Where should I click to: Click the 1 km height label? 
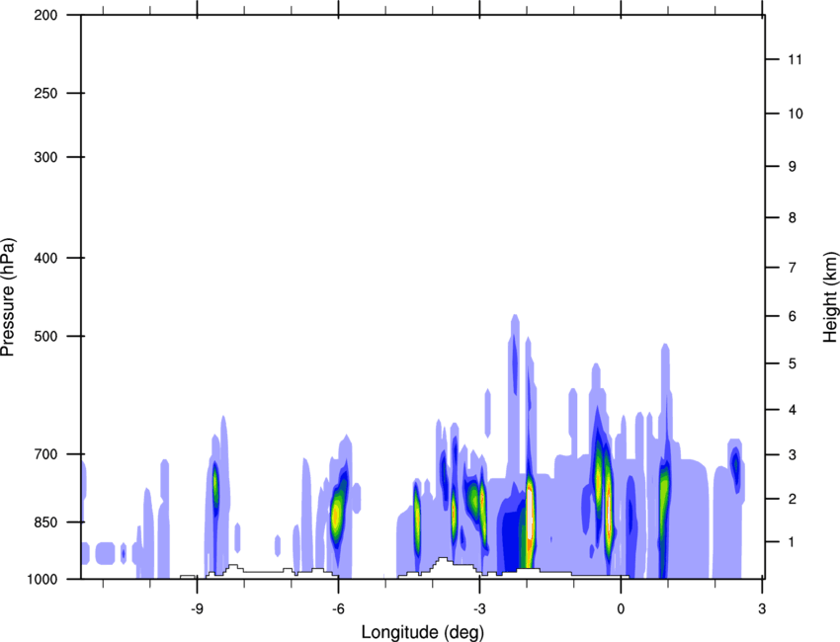pyautogui.click(x=793, y=542)
